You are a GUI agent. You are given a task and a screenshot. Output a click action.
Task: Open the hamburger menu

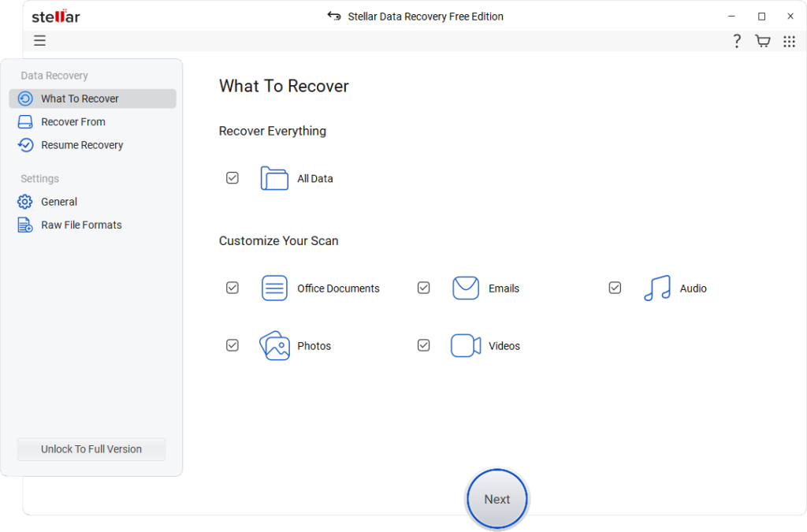(x=39, y=41)
